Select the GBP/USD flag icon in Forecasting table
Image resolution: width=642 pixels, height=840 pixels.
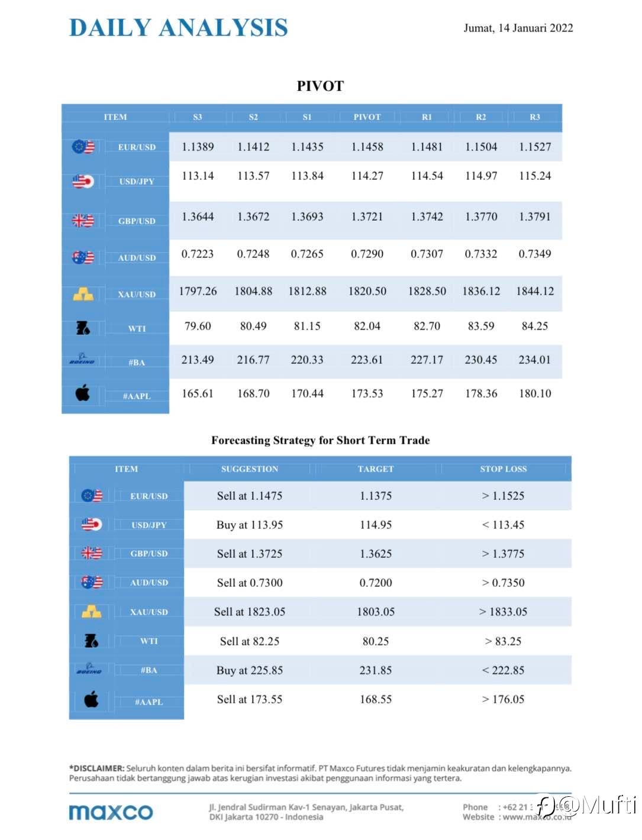tap(92, 553)
